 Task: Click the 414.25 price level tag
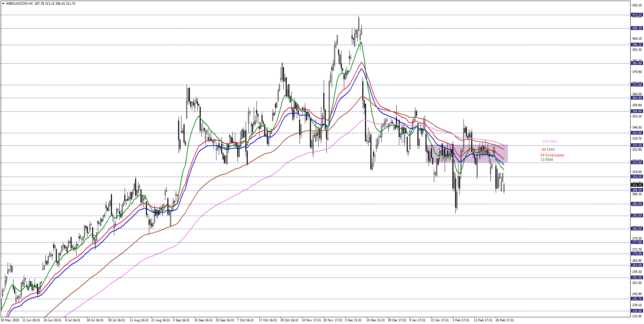coord(637,15)
